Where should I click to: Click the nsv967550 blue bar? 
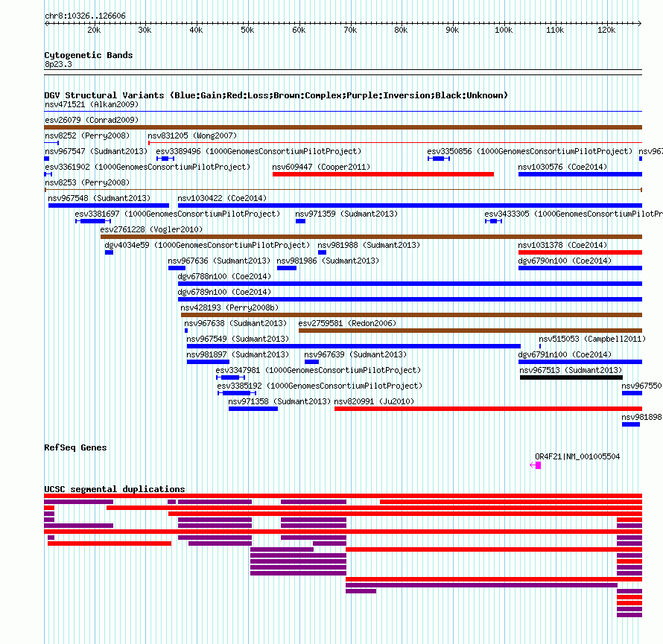click(x=632, y=393)
